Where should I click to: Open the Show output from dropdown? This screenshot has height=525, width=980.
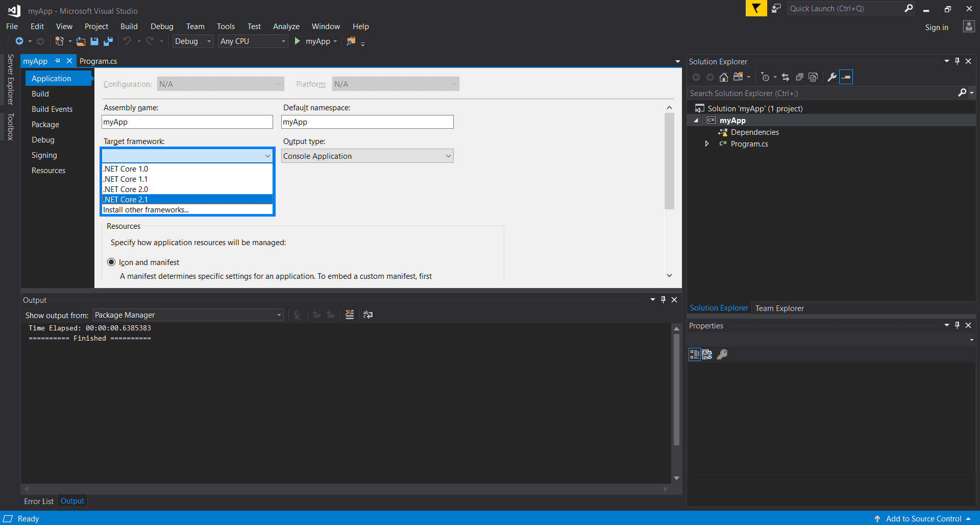click(188, 315)
